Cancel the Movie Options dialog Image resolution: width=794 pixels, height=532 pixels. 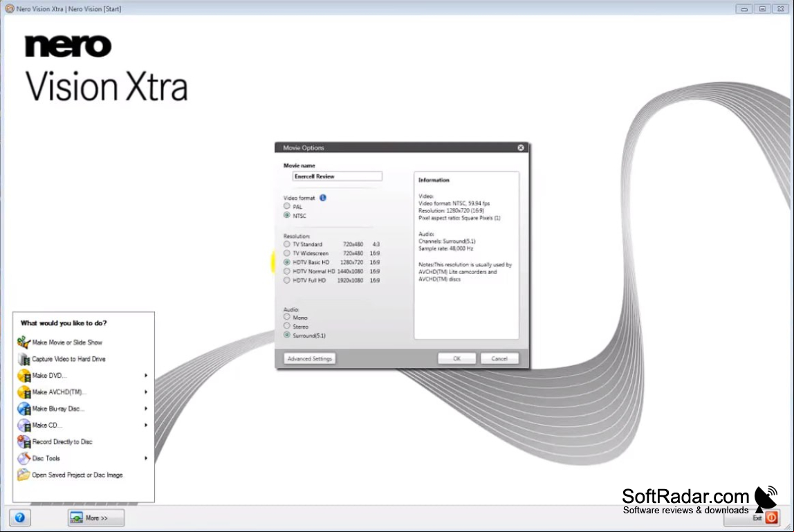click(x=499, y=359)
